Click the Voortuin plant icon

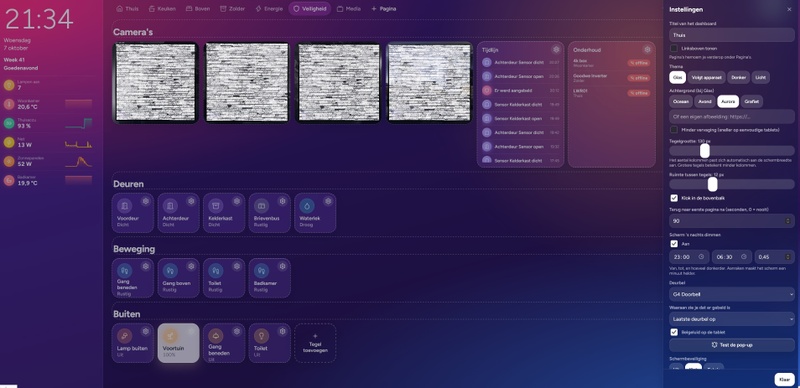(170, 336)
